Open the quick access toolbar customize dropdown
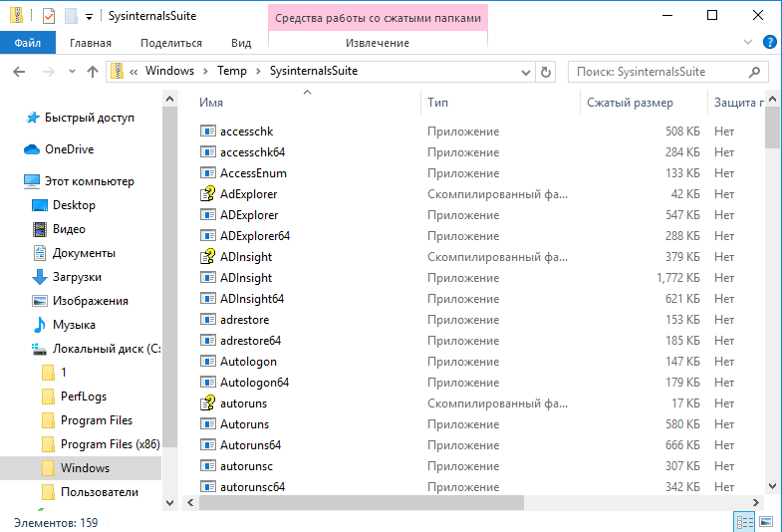Image resolution: width=782 pixels, height=532 pixels. point(89,17)
